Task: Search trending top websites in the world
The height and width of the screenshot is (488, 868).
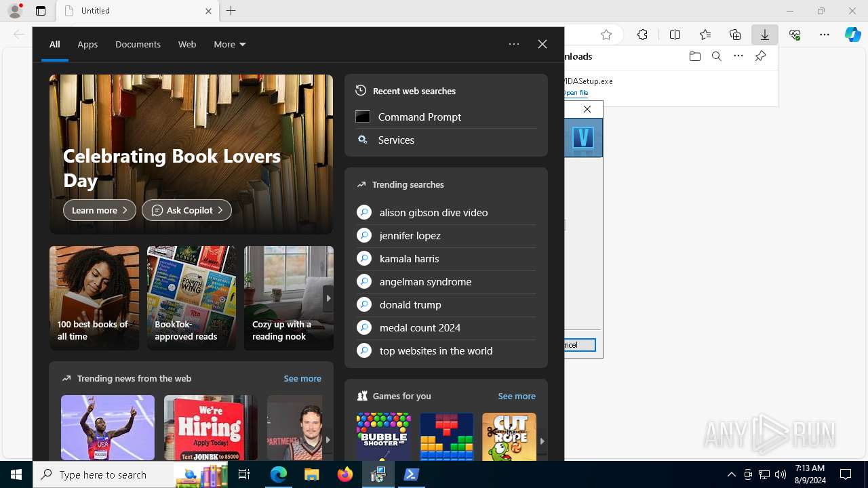Action: 446,350
